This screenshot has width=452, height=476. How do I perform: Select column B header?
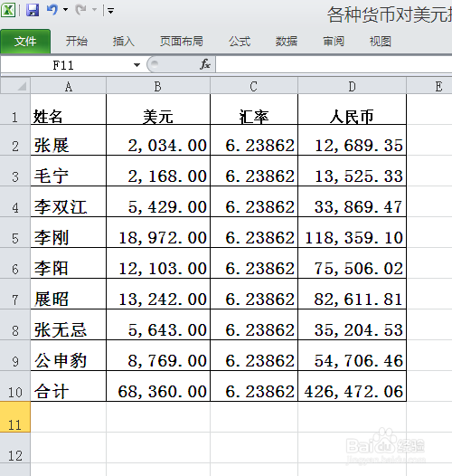pos(158,86)
